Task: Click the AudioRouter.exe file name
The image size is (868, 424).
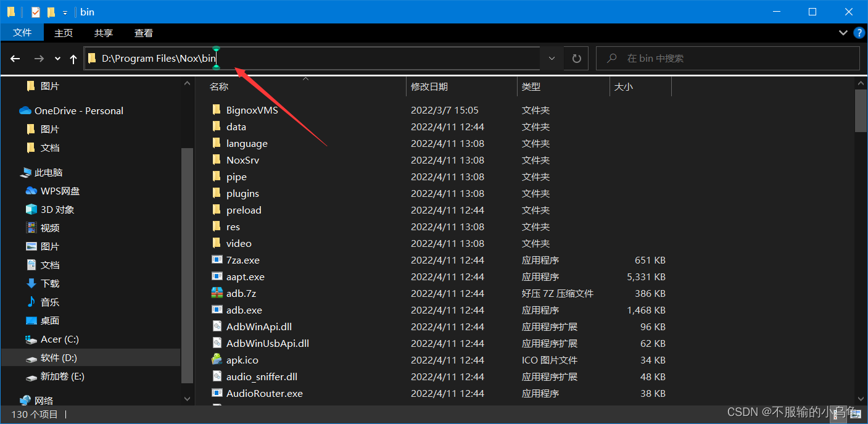Action: [x=265, y=393]
